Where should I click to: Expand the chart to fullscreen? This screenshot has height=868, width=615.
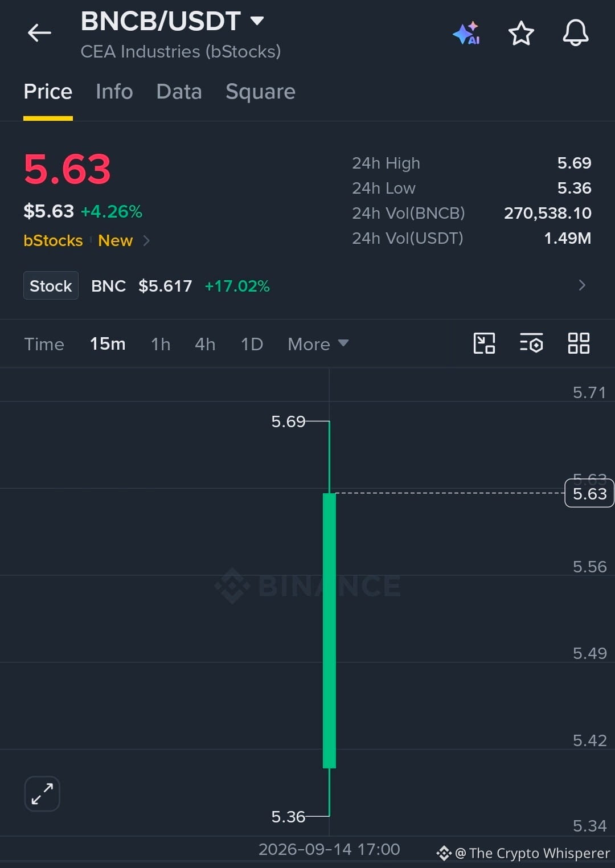42,793
